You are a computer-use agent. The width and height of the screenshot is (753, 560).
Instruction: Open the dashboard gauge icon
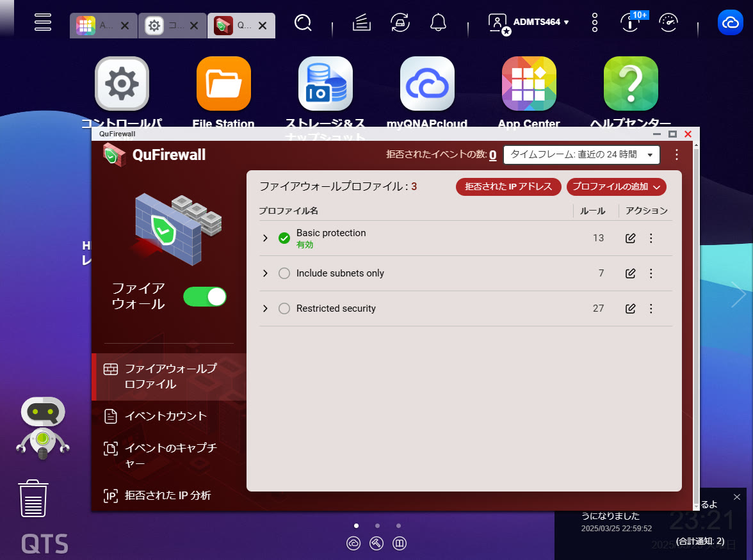click(x=668, y=22)
